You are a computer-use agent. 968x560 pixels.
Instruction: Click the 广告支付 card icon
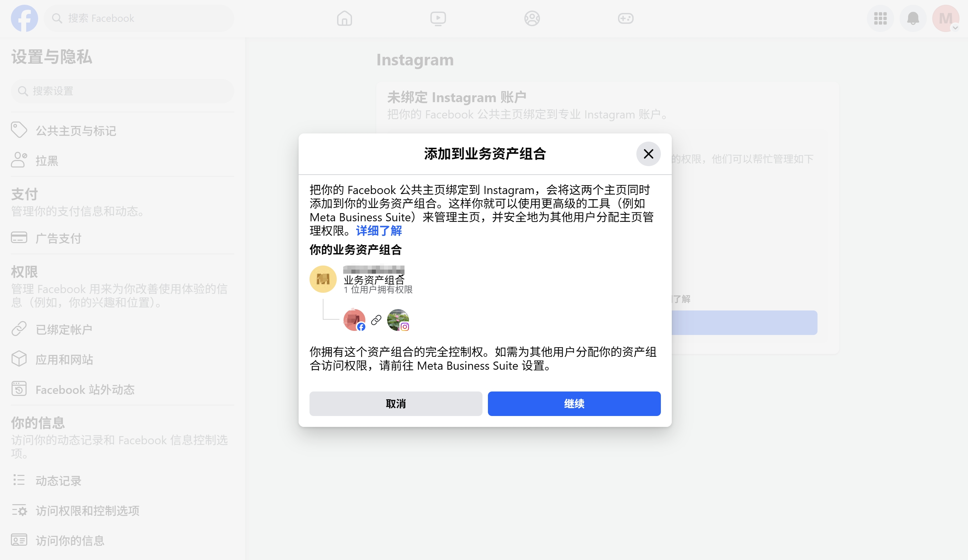pos(19,238)
